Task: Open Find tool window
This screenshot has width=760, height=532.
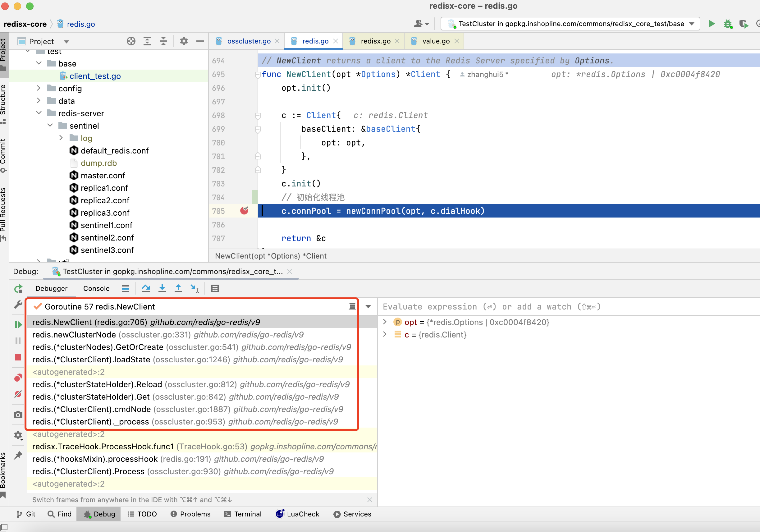Action: point(60,514)
